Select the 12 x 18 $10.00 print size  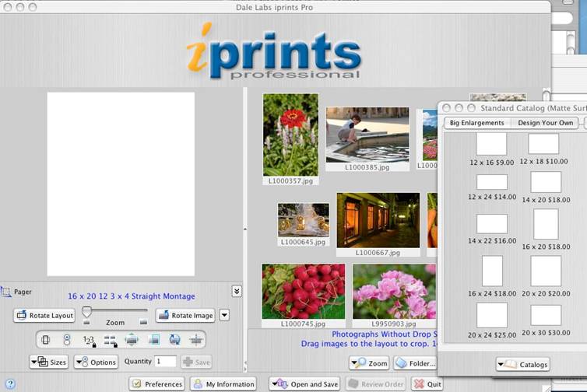click(x=543, y=149)
